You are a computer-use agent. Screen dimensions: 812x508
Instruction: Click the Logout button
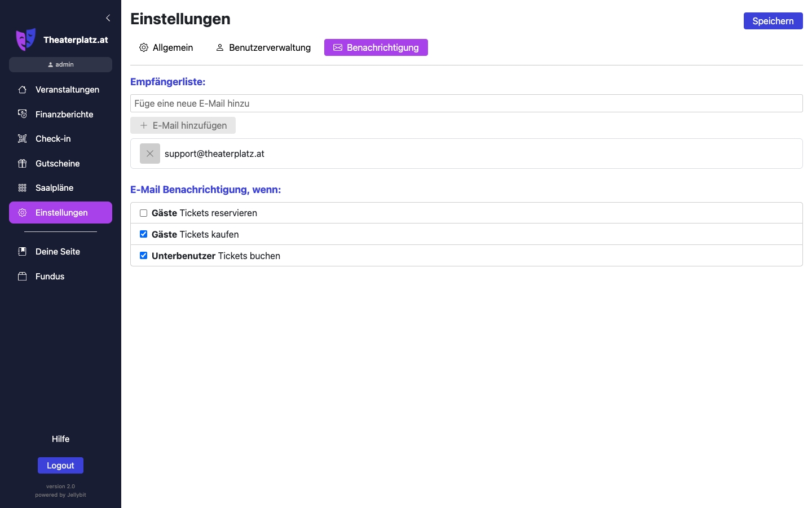pos(60,466)
